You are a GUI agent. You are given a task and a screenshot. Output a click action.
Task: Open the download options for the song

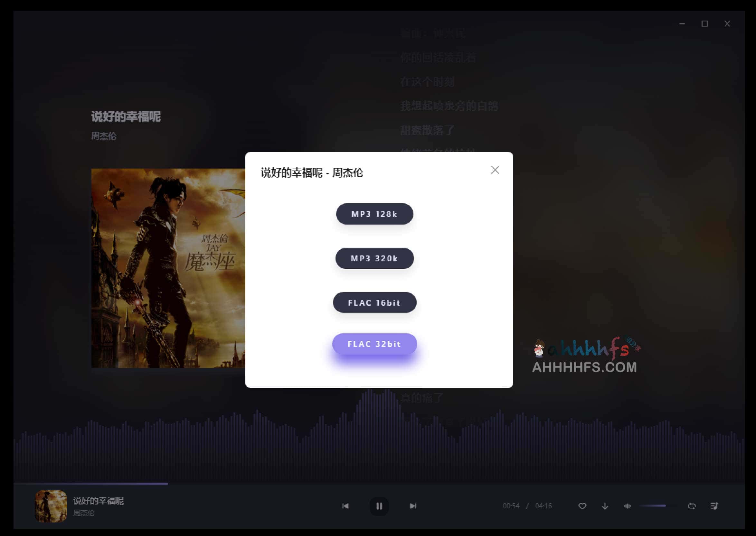[x=605, y=506]
